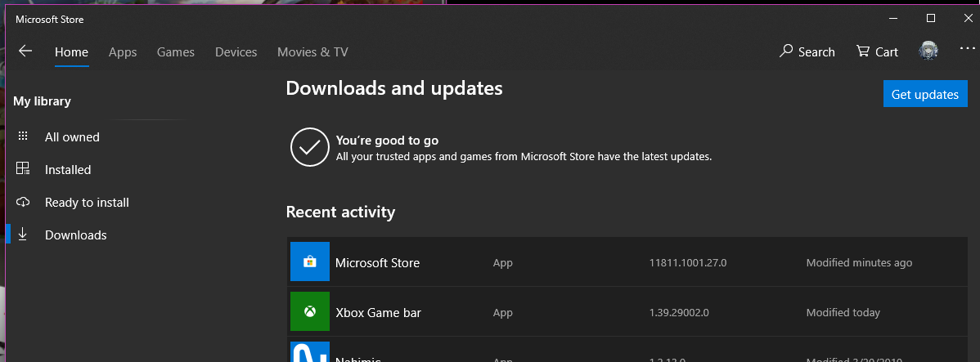Click 'Modified minutes ago' text
The image size is (980, 362).
(860, 263)
